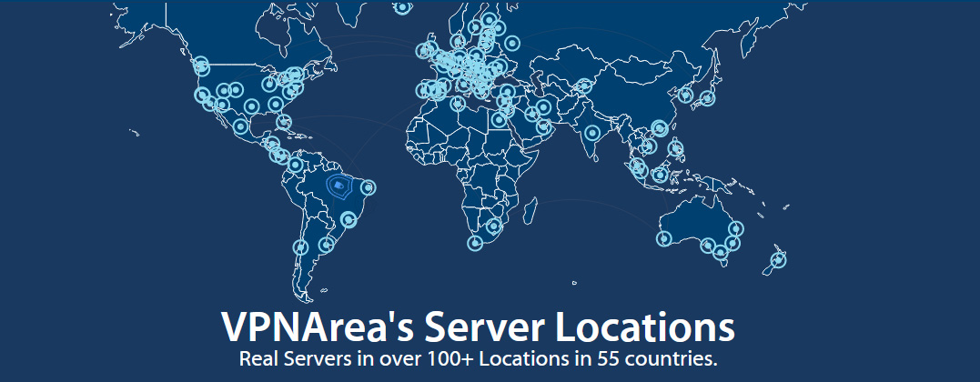Select the Brisbane server marker
The height and width of the screenshot is (382, 980).
pyautogui.click(x=736, y=229)
